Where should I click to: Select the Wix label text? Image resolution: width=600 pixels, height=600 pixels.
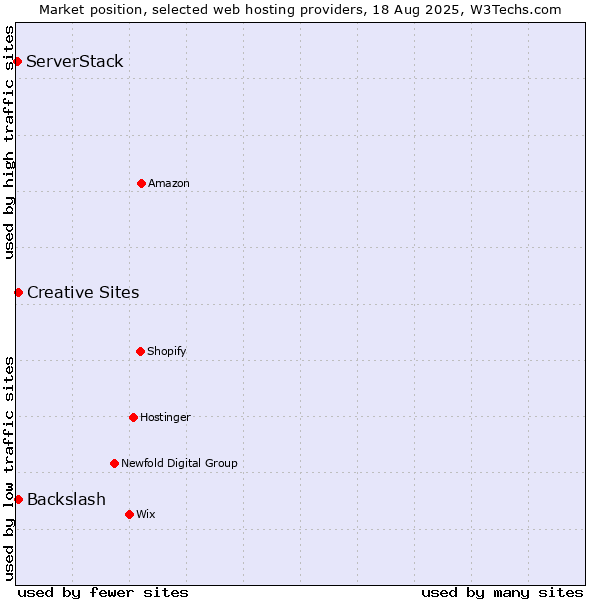[x=146, y=514]
